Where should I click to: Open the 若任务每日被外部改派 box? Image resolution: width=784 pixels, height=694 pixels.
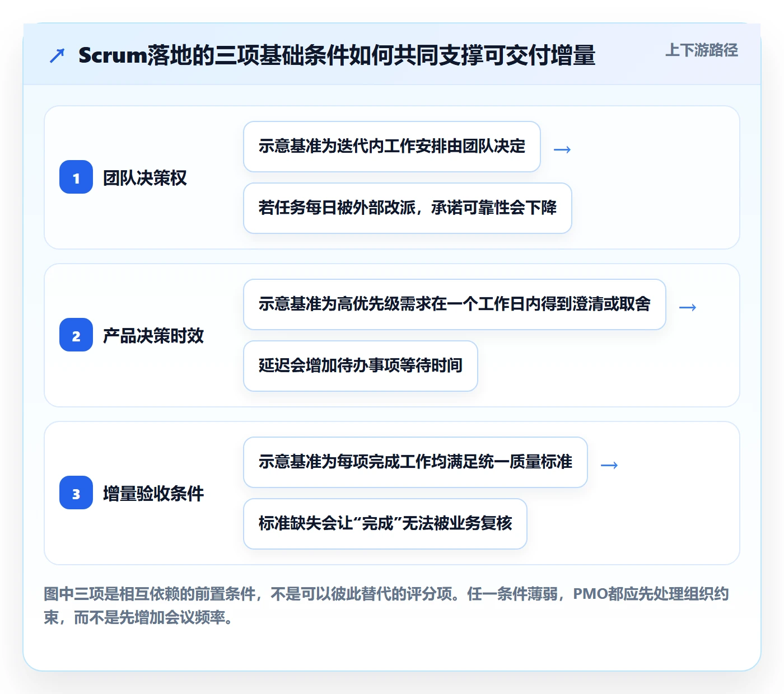[408, 208]
